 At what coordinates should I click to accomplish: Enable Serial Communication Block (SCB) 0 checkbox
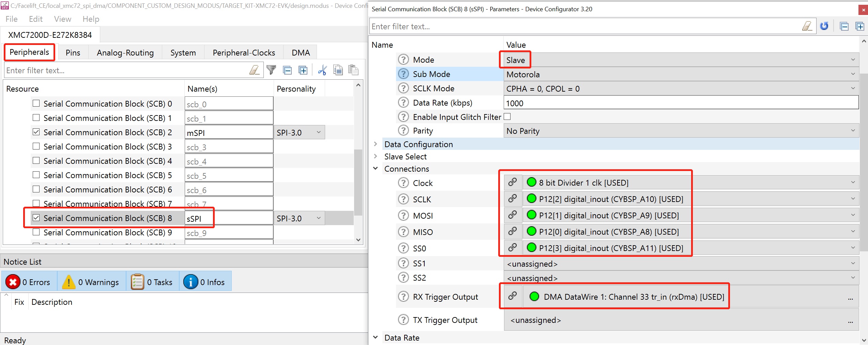tap(36, 103)
